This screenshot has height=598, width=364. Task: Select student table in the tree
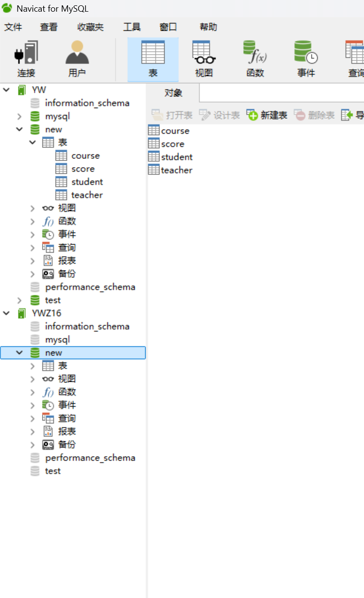(87, 182)
